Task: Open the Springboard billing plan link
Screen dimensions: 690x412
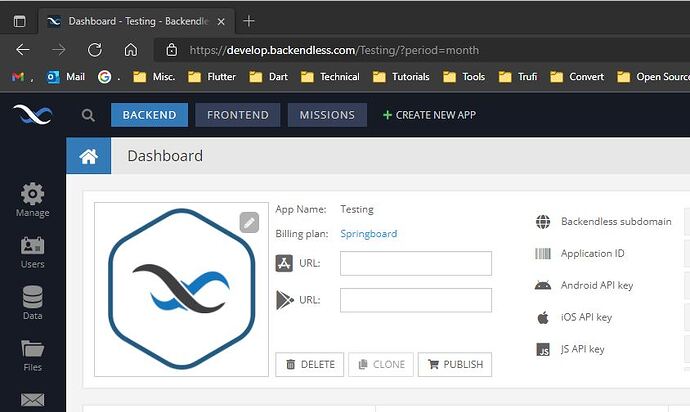Action: [x=369, y=234]
